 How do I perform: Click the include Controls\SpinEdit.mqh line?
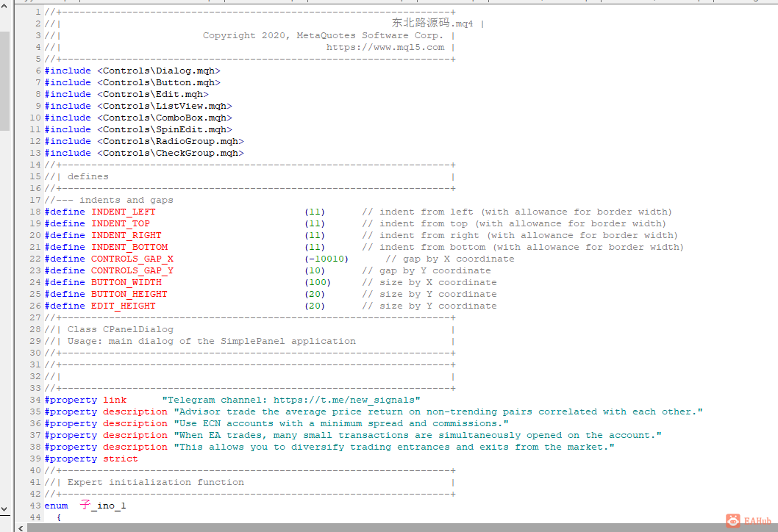pos(138,129)
